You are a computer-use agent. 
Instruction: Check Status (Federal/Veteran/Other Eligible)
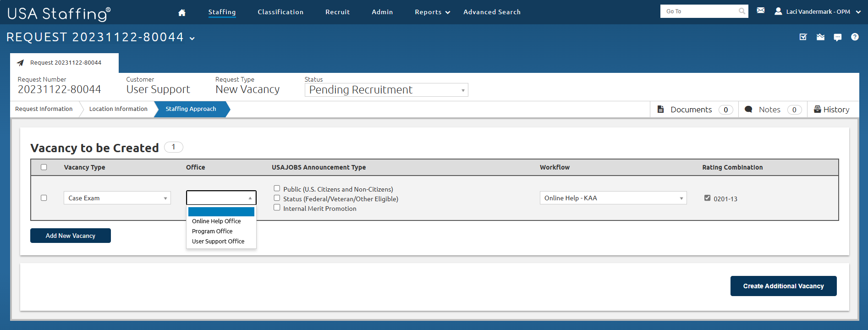(277, 198)
